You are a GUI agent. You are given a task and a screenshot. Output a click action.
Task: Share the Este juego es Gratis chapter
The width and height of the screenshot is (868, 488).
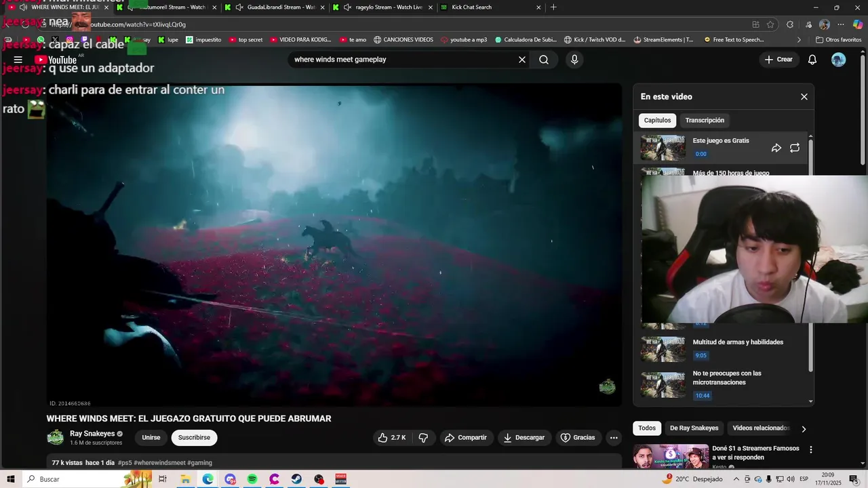coord(776,148)
